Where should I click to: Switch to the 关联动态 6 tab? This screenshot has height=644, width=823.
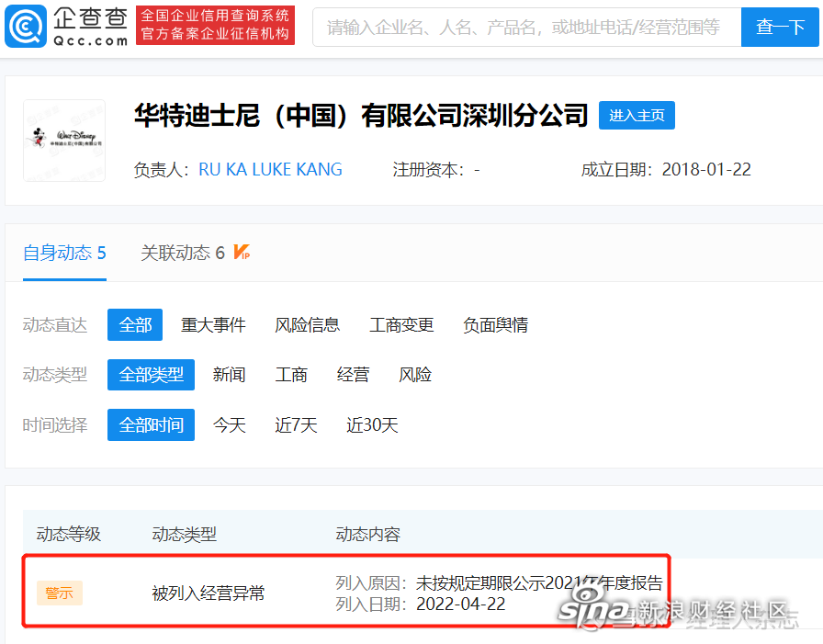(183, 253)
